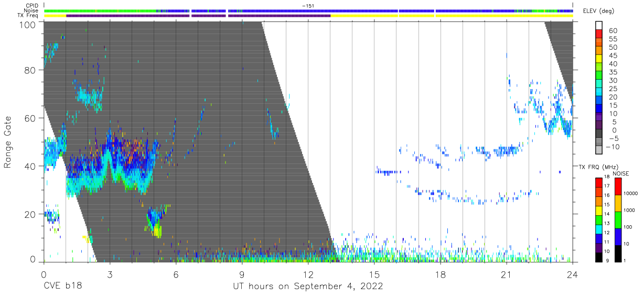Click the 30 value on elevation scale
Image resolution: width=644 pixels, height=297 pixels.
(613, 81)
